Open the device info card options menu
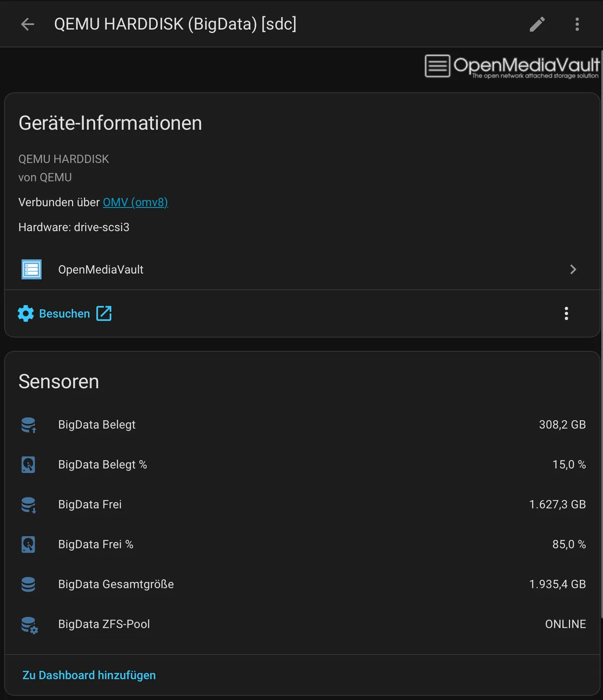Viewport: 603px width, 700px height. [x=566, y=314]
